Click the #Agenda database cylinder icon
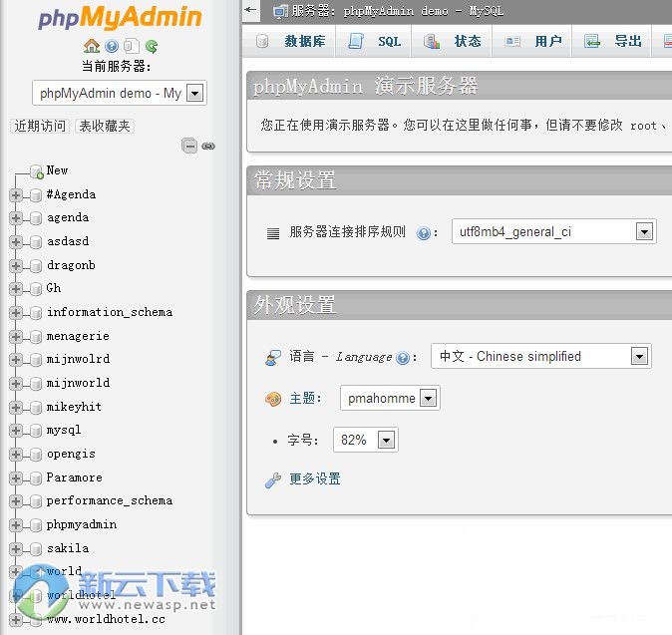 (x=37, y=195)
